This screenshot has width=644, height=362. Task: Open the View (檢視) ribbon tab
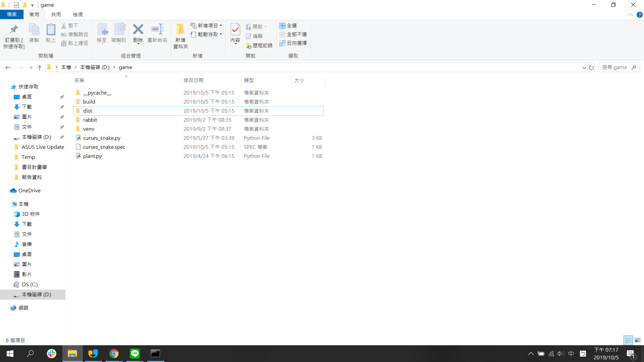point(77,15)
